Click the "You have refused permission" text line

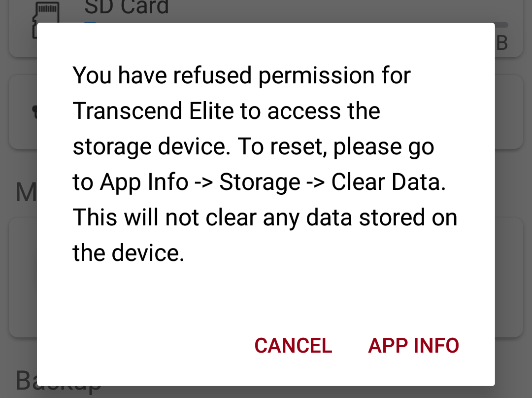pyautogui.click(x=241, y=76)
